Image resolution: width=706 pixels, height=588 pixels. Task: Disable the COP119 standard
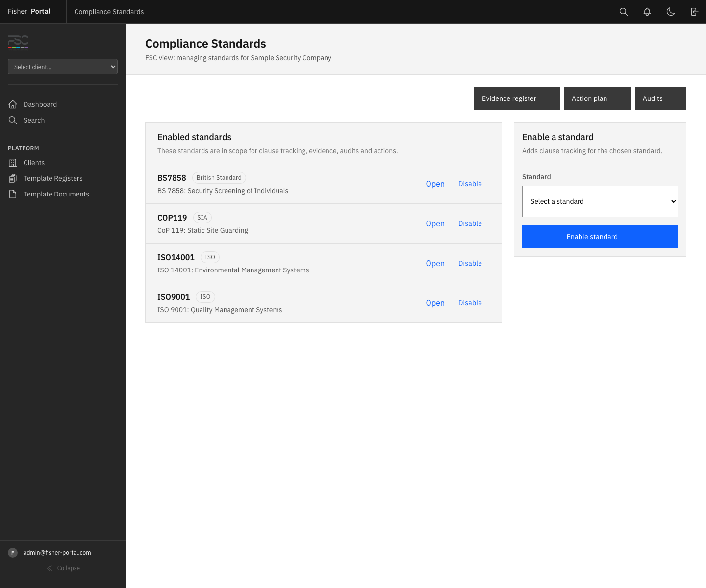coord(470,223)
